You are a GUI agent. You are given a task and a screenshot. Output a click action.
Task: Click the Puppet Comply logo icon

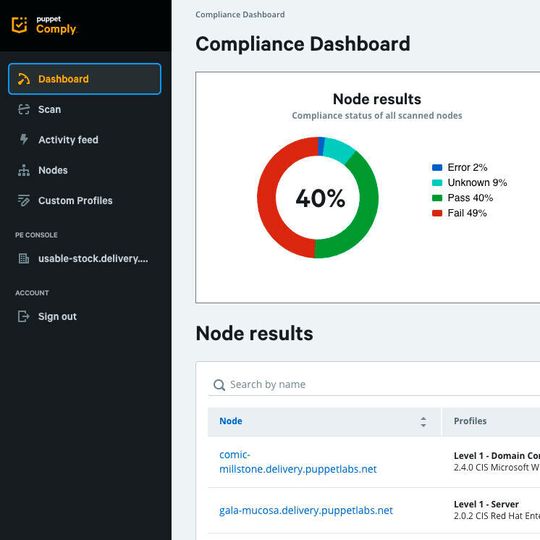point(19,25)
